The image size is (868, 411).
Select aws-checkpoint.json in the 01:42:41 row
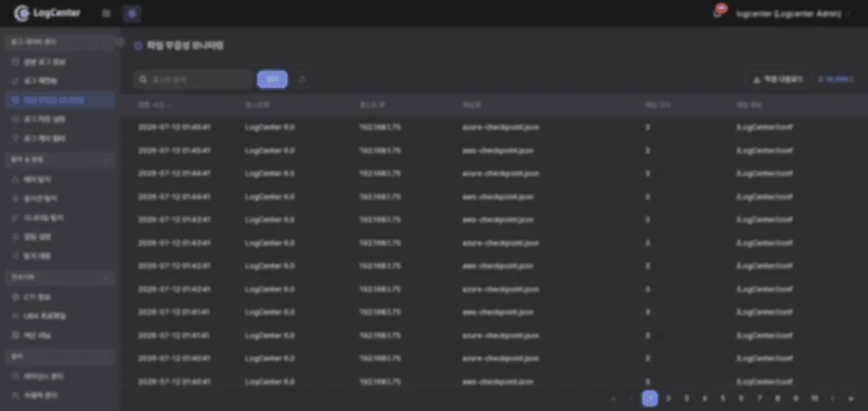[x=498, y=266]
